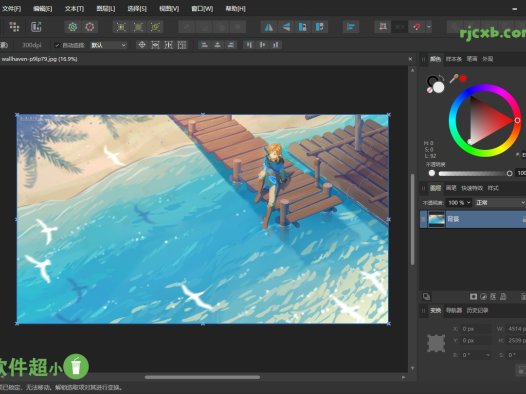Select the white fill color swatch
This screenshot has height=394, width=526.
tap(438, 88)
